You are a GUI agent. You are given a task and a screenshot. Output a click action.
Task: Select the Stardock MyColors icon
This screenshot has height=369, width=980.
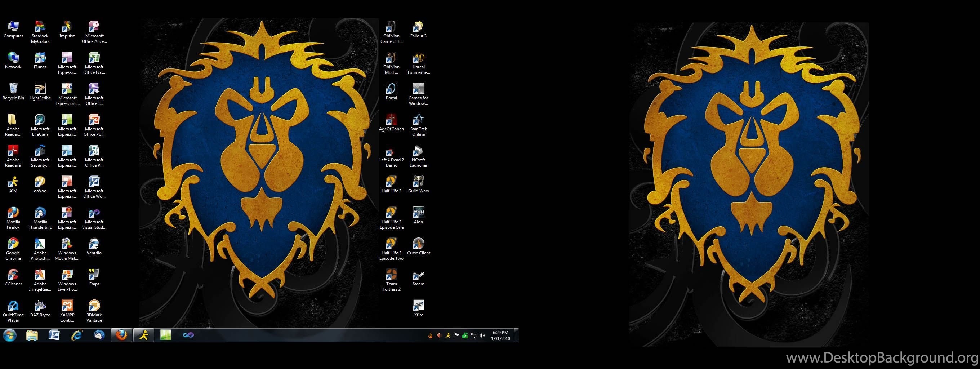[40, 32]
